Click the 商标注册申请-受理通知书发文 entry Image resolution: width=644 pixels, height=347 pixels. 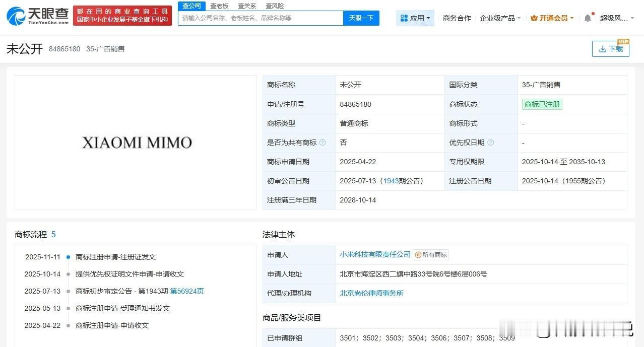pyautogui.click(x=122, y=308)
